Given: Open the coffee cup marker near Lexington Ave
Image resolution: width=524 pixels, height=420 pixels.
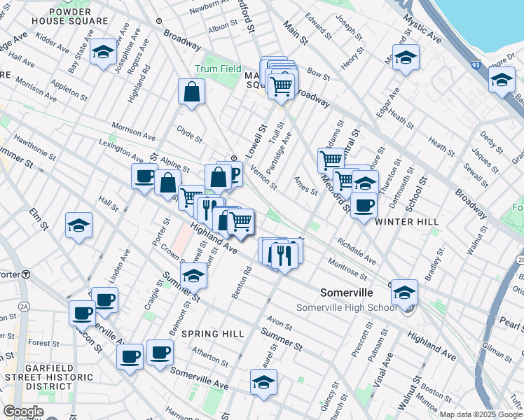Looking at the screenshot, I should [145, 176].
